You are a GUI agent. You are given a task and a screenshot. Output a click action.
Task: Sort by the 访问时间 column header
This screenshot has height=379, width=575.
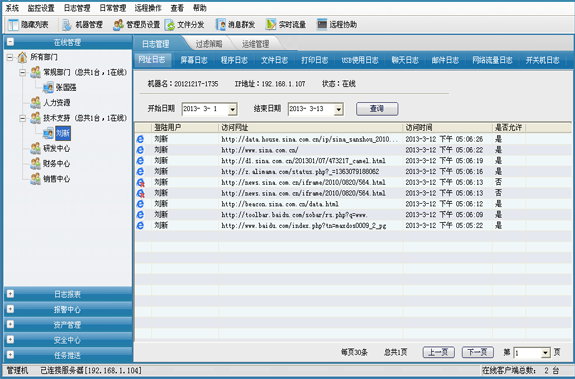[447, 128]
